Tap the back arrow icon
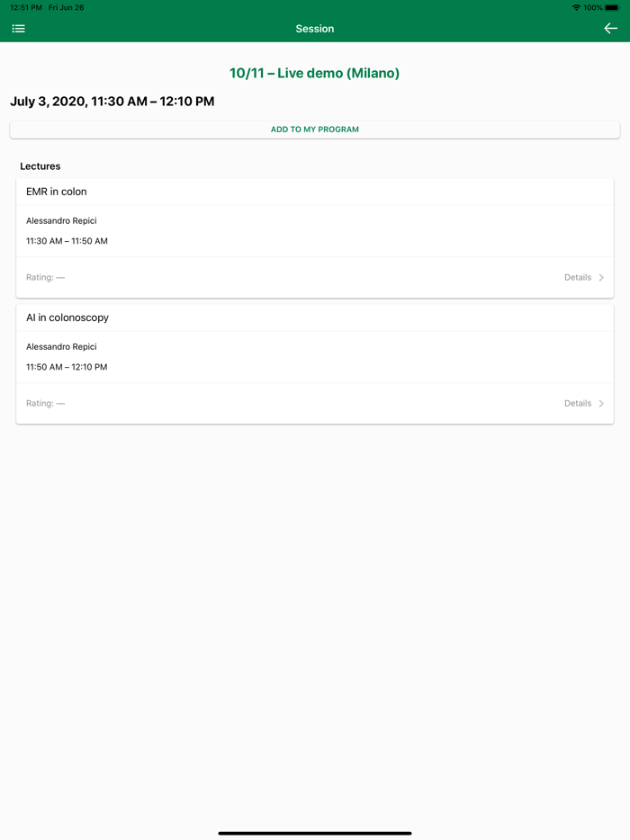Screen dimensions: 630x840 pyautogui.click(x=610, y=29)
